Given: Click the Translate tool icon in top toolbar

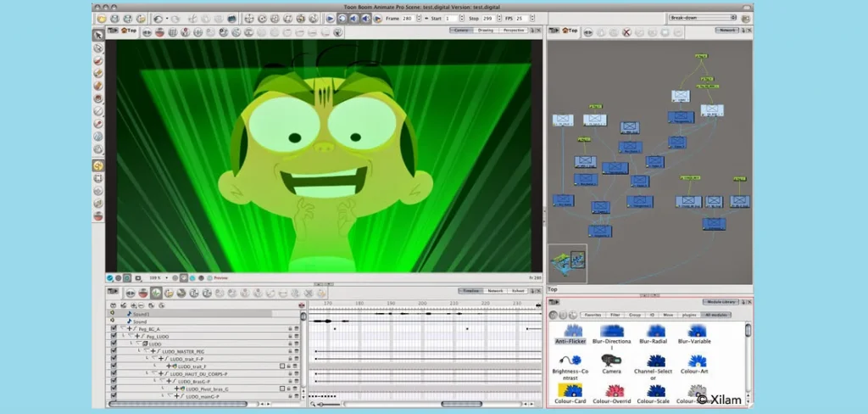Looking at the screenshot, I should click(x=248, y=19).
